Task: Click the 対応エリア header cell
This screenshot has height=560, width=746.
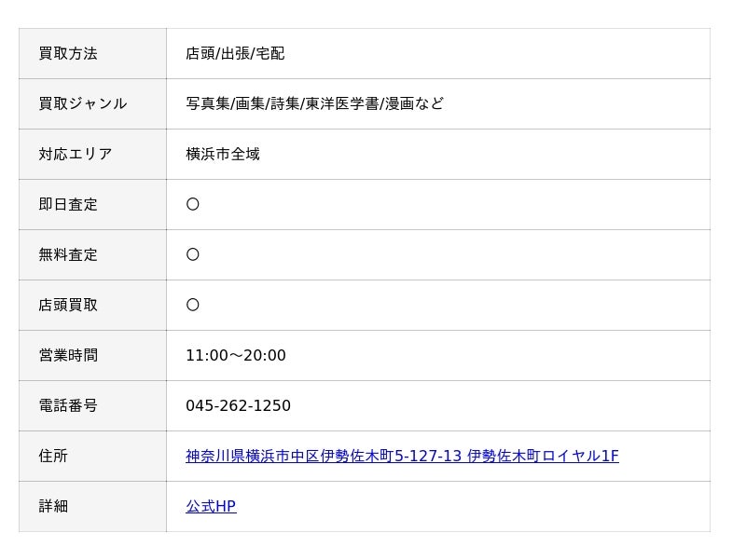Action: click(92, 155)
